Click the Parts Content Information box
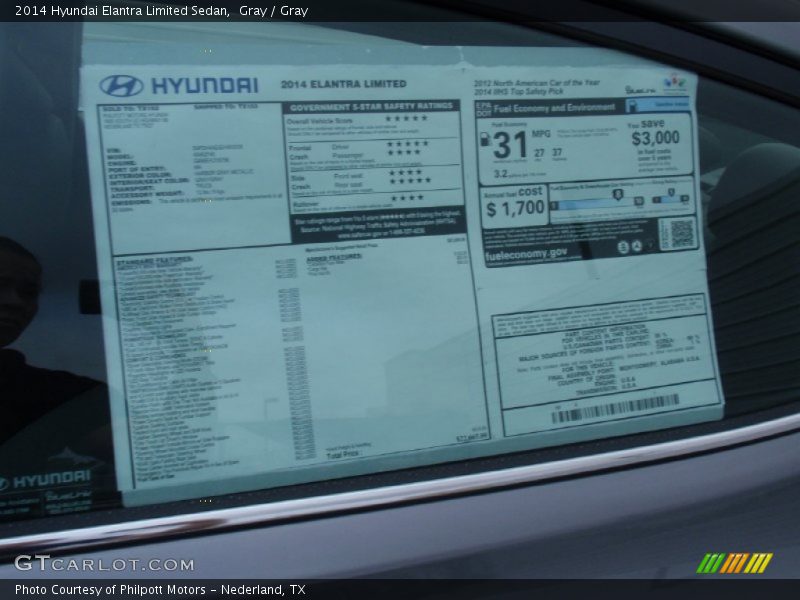Viewport: 800px width, 600px height. coord(608,360)
